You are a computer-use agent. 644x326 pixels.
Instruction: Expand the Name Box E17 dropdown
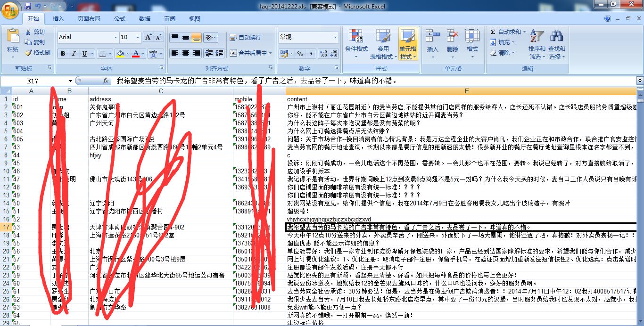pyautogui.click(x=70, y=81)
